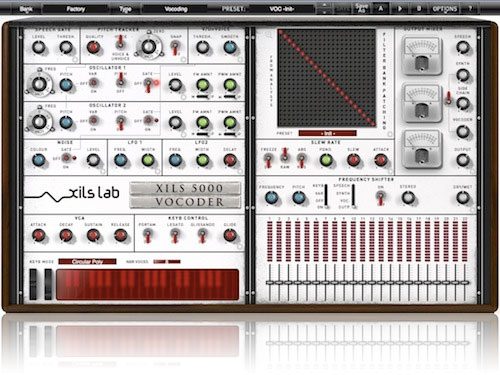
Task: Click the large Pitch Tracker Zero tuning dial
Action: [149, 47]
